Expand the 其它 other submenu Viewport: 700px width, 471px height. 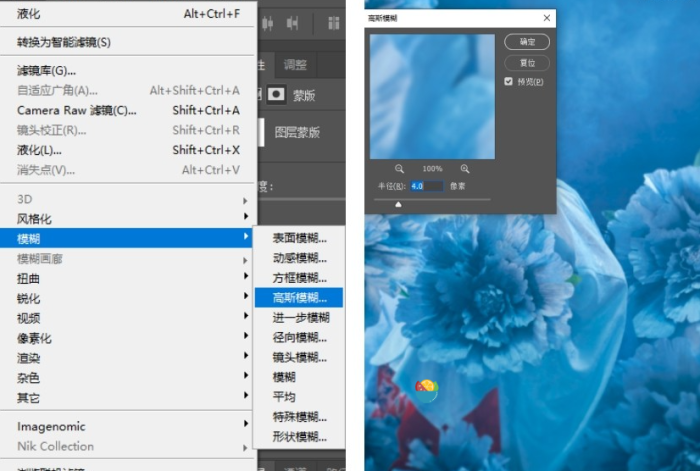(126, 397)
